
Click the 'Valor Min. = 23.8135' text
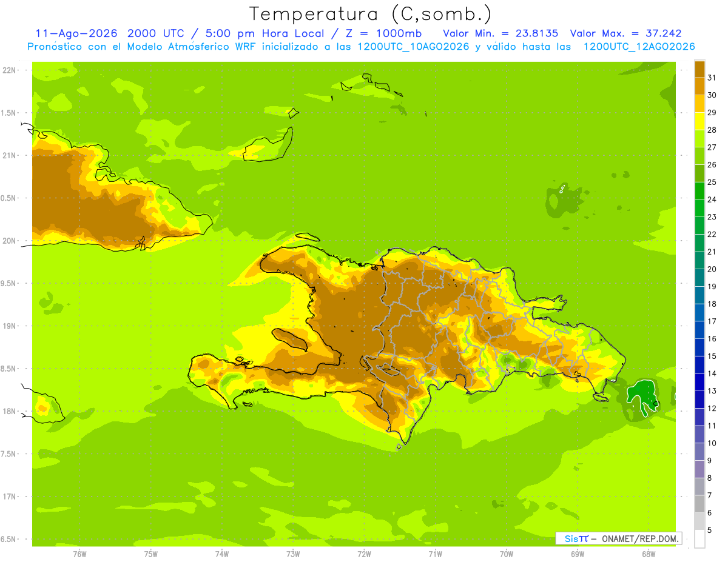(500, 33)
